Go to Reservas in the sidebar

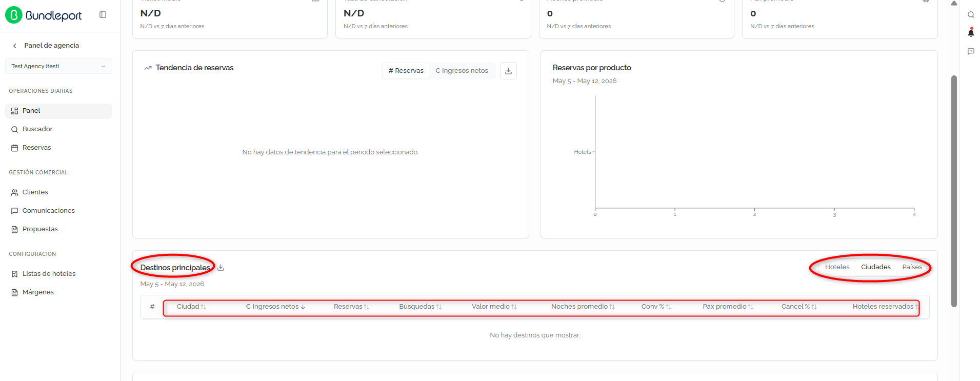58,148
